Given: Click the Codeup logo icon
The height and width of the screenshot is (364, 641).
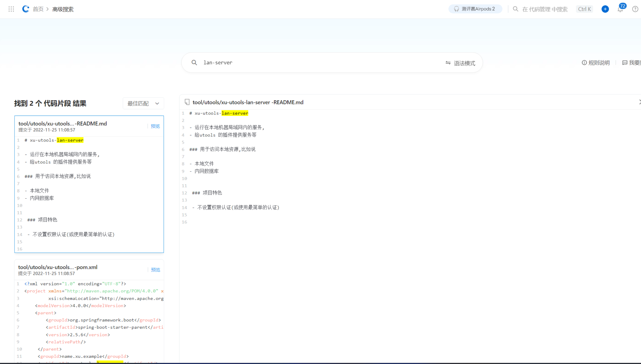Looking at the screenshot, I should (26, 9).
